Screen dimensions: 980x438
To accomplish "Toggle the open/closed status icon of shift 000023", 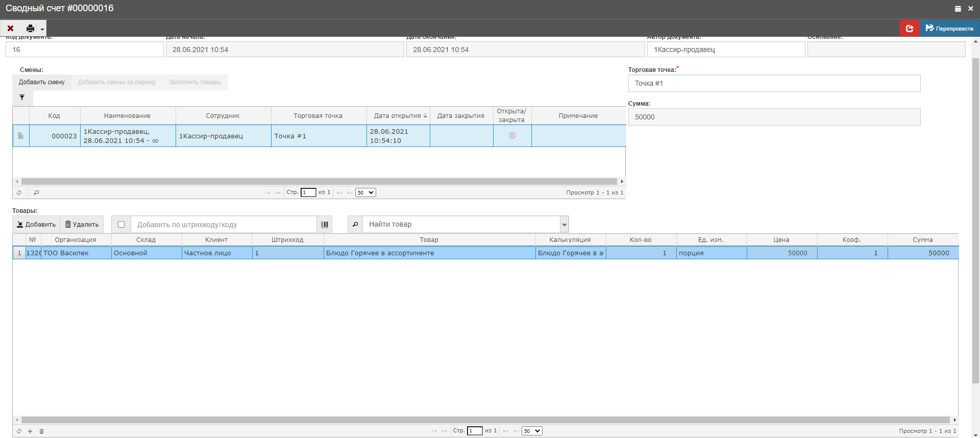I will click(x=512, y=136).
